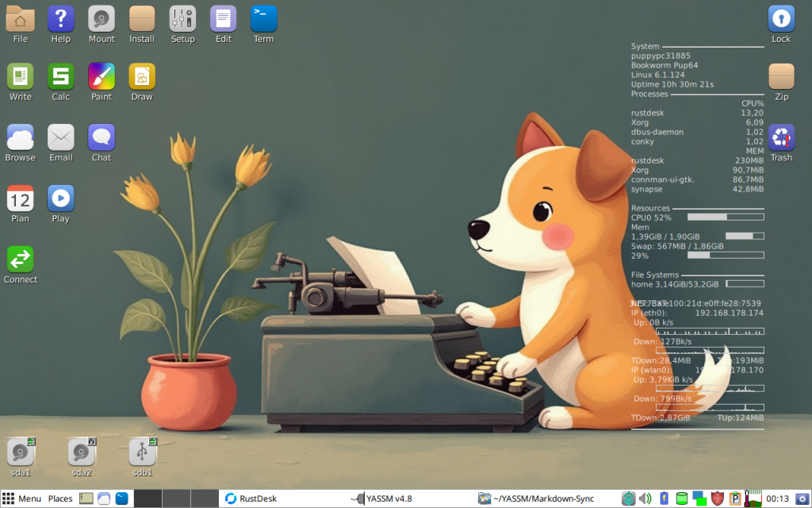Open the clipboard manager tray icon
The width and height of the screenshot is (812, 508).
pos(735,498)
